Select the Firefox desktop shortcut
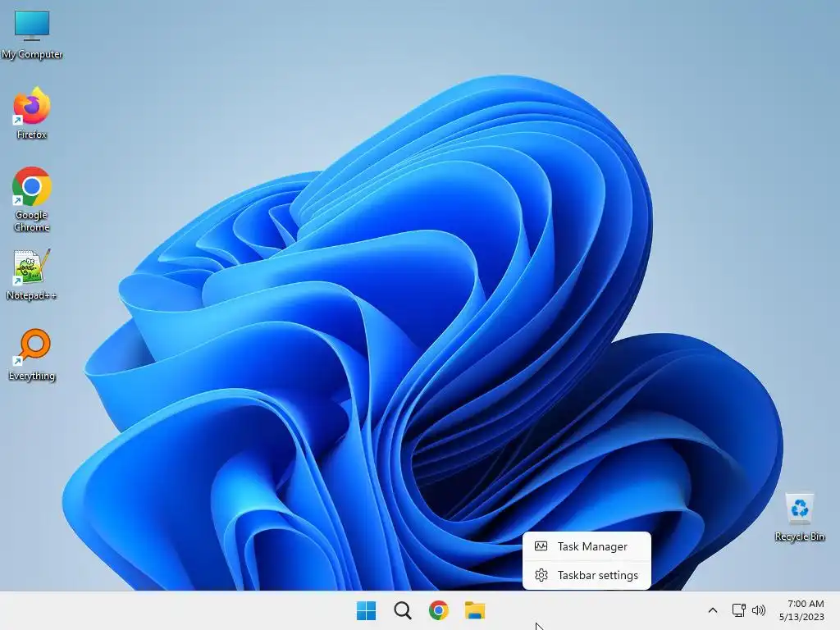Image resolution: width=840 pixels, height=630 pixels. (x=32, y=113)
